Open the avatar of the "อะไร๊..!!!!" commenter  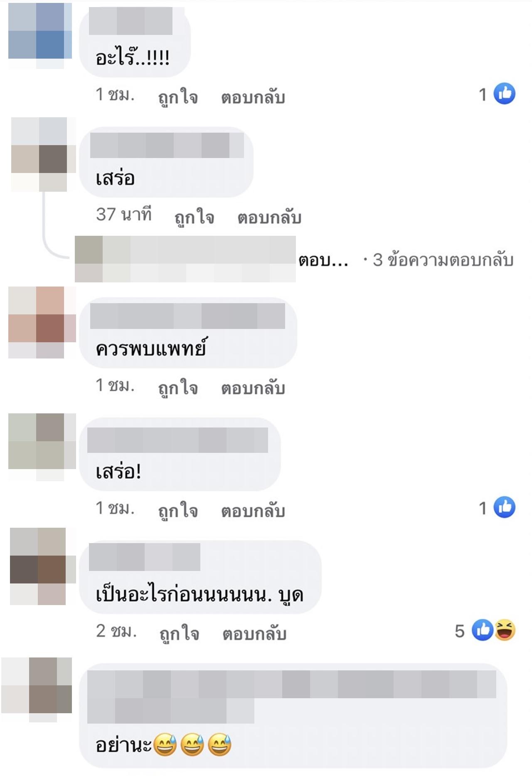(x=40, y=36)
